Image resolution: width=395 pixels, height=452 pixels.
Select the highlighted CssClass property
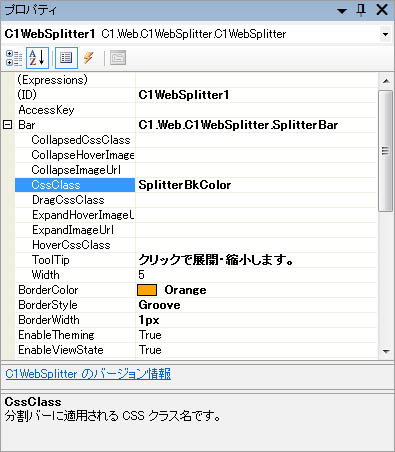[x=75, y=185]
